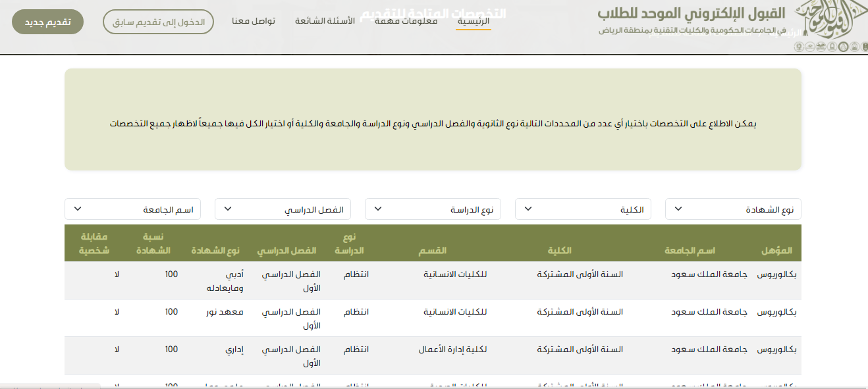Click the المؤهل column header

(x=777, y=251)
